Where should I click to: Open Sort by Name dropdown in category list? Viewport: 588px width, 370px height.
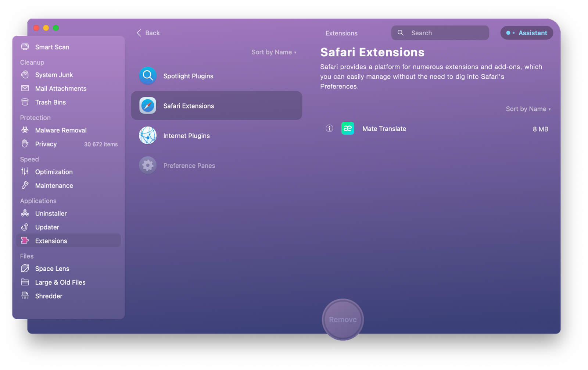click(x=274, y=52)
